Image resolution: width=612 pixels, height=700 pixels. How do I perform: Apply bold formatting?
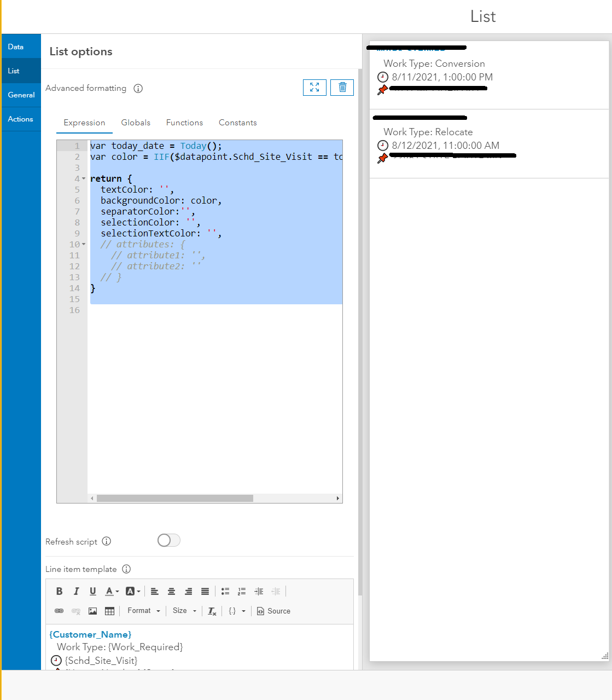[x=60, y=591]
